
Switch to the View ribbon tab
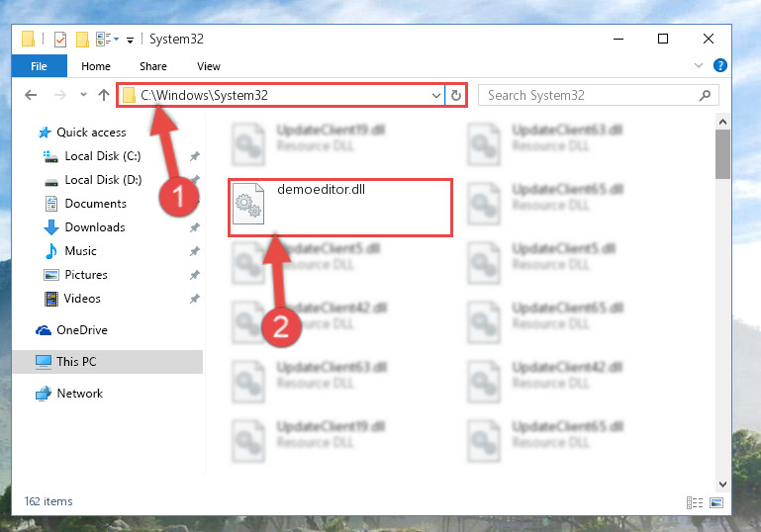(209, 66)
